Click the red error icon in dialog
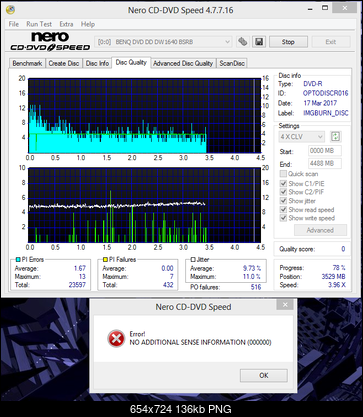 (x=116, y=338)
